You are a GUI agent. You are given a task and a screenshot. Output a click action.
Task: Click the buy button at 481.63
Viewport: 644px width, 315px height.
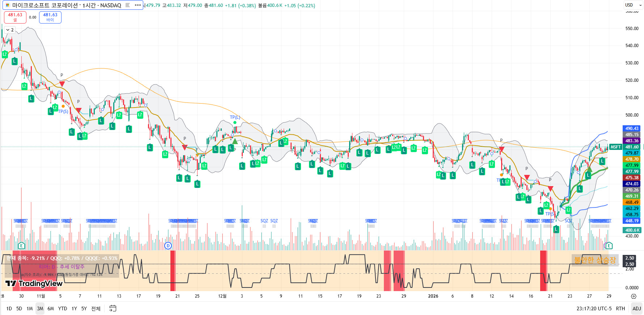point(50,17)
